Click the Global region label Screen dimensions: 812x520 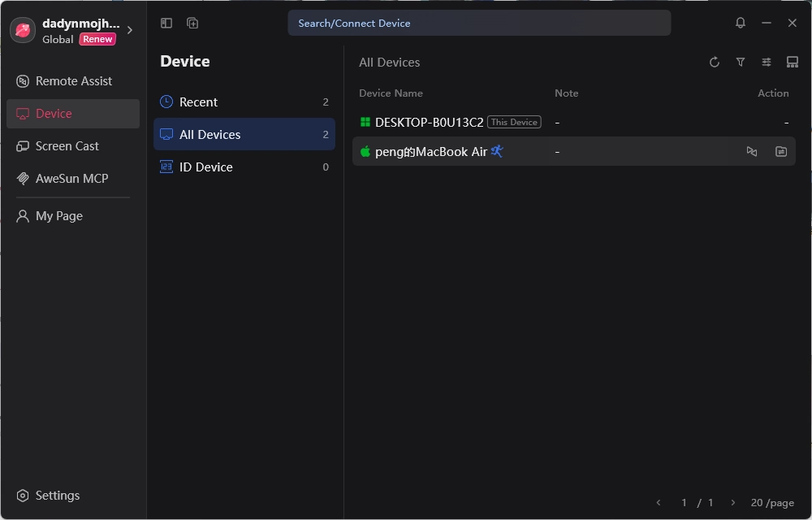coord(58,39)
